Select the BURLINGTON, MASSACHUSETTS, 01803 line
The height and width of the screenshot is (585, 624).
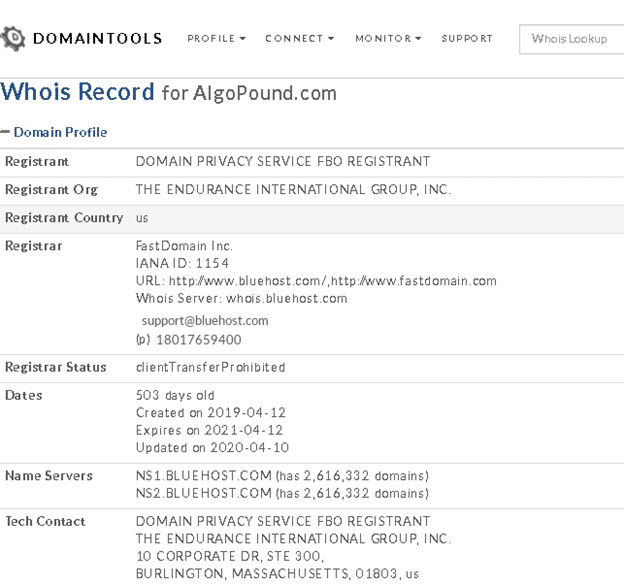point(277,574)
